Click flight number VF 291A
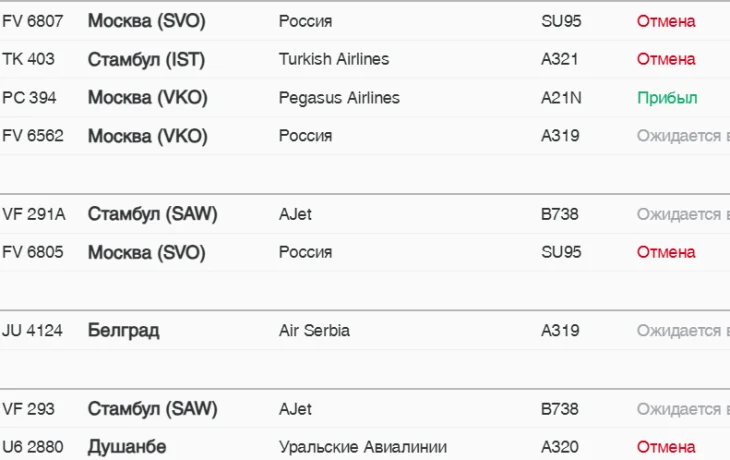The width and height of the screenshot is (730, 460). (34, 214)
